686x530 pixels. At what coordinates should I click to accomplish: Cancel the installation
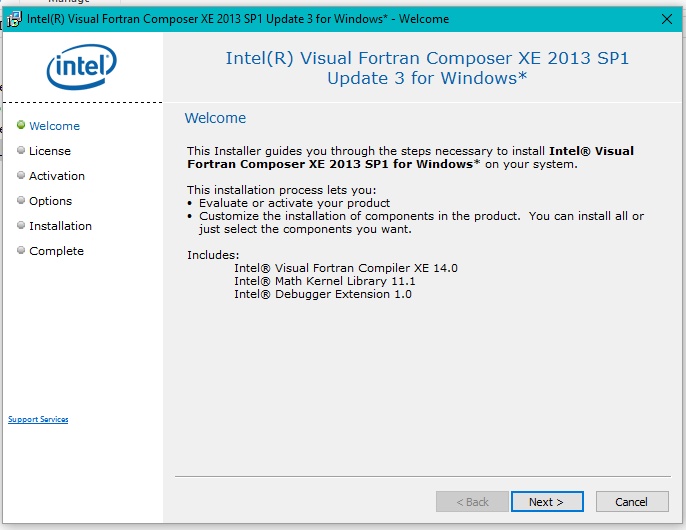pos(632,502)
